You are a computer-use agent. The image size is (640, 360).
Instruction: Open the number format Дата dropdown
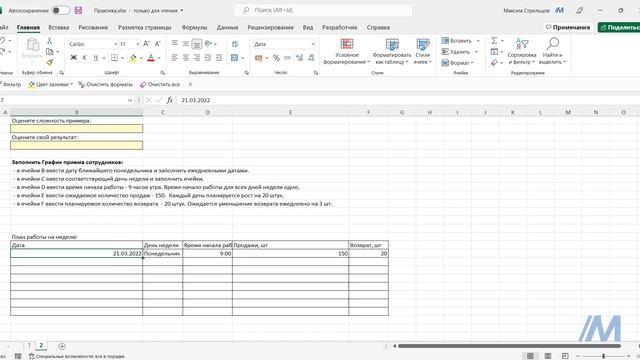313,44
